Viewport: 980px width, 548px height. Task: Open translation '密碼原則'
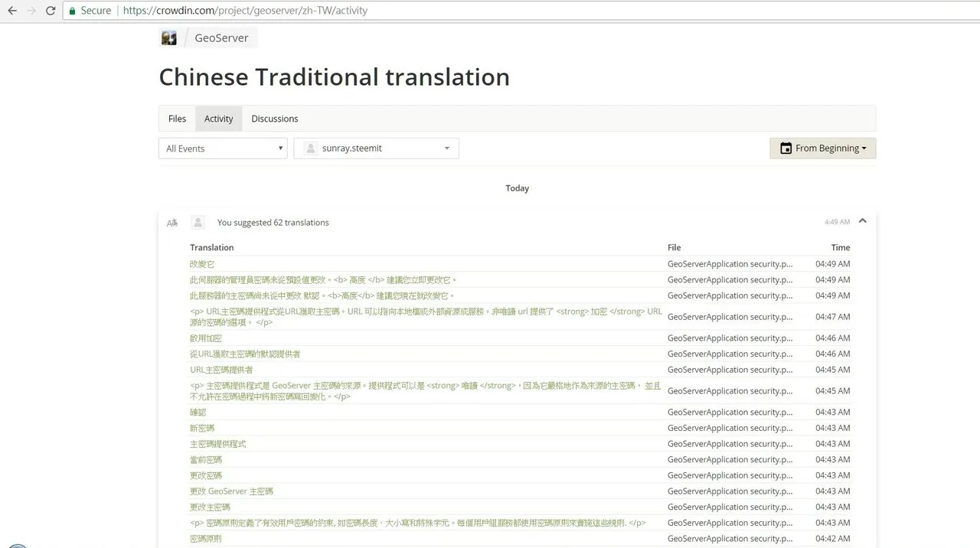point(206,539)
